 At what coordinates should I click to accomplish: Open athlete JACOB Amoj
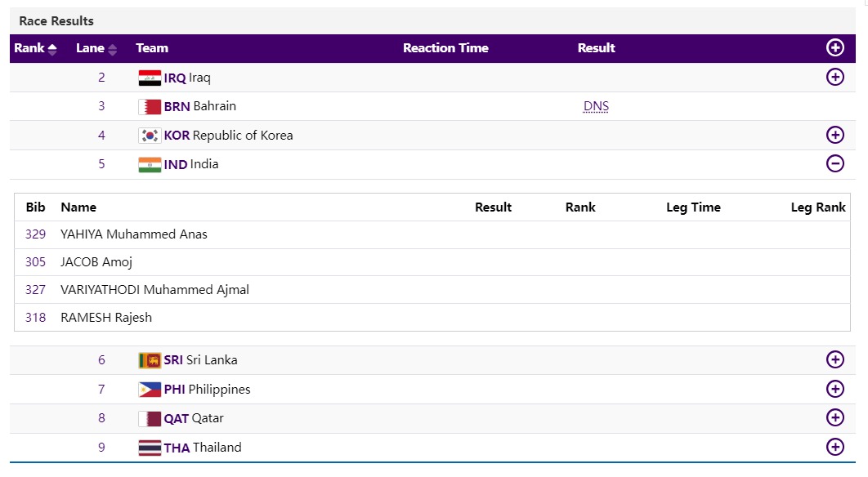click(x=96, y=262)
